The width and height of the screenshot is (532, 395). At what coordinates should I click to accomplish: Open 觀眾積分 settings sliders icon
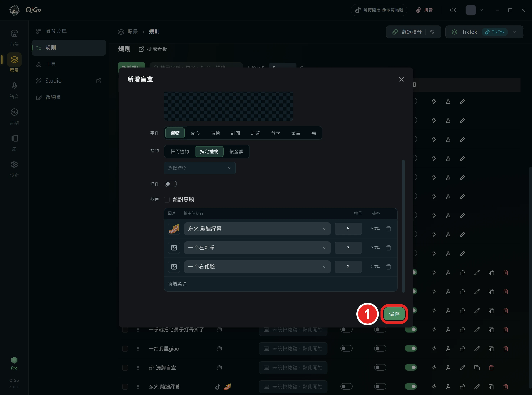pos(432,32)
